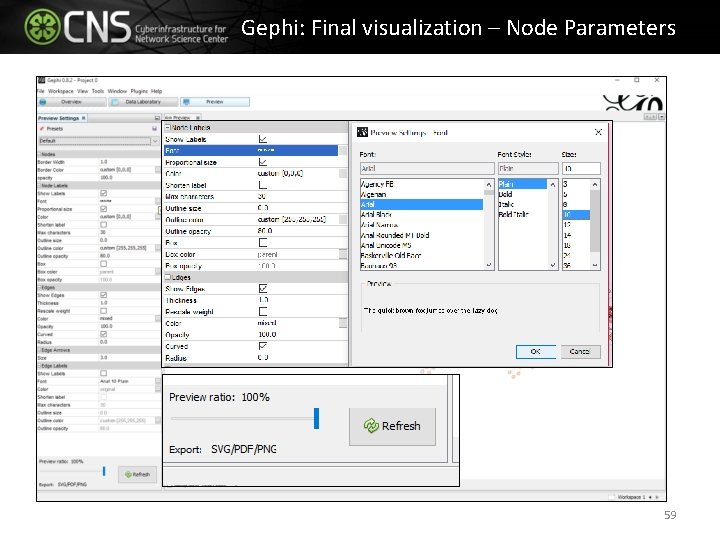This screenshot has height=540, width=720.
Task: Open the Tools menu
Action: [x=98, y=91]
